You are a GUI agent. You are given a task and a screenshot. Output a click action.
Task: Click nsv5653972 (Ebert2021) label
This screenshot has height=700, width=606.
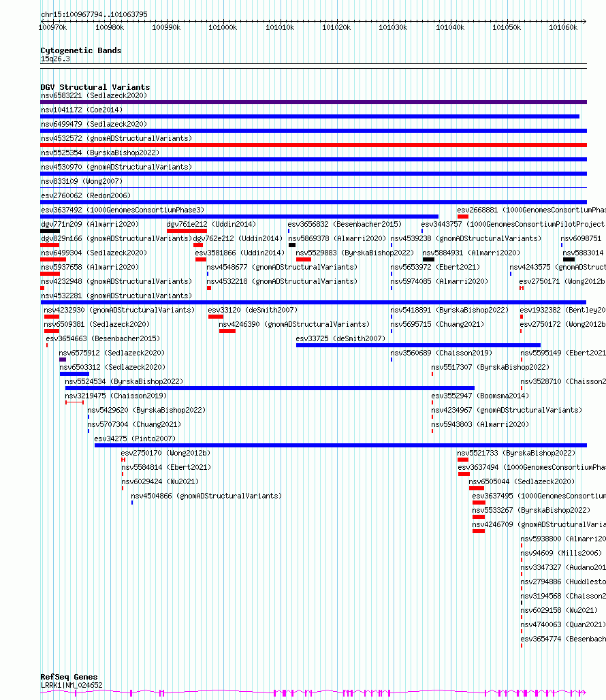[x=435, y=267]
